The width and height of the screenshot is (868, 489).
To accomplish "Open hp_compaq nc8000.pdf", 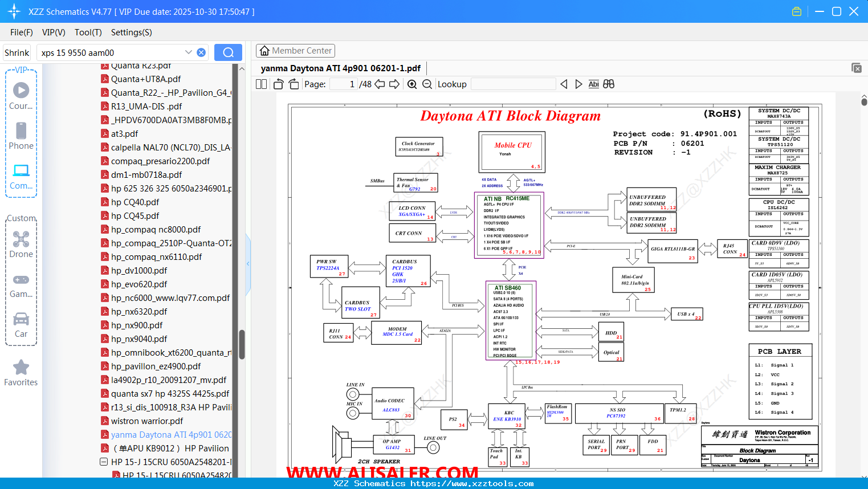I will [156, 230].
